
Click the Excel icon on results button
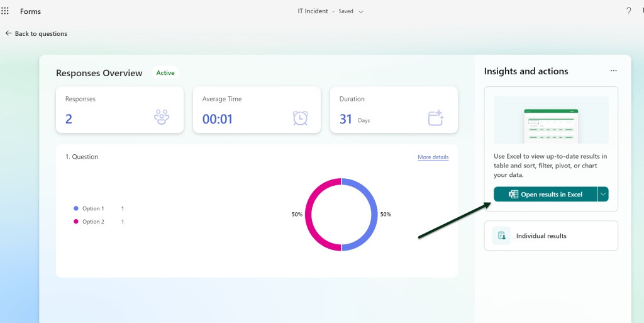point(513,195)
